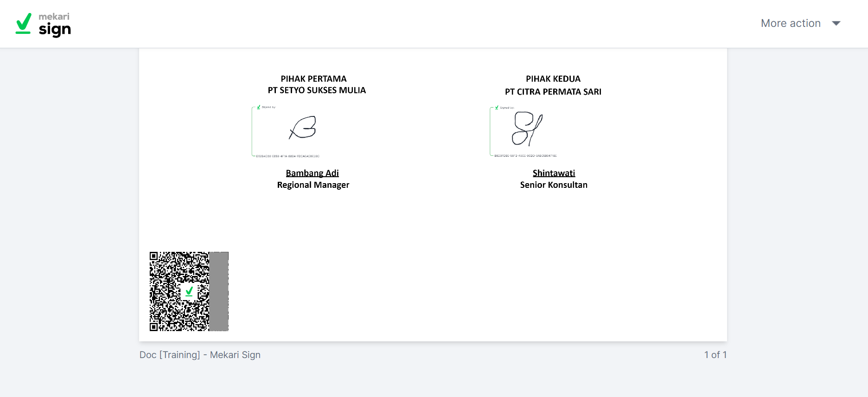Image resolution: width=868 pixels, height=397 pixels.
Task: Click the 1 of 1 page indicator
Action: (715, 355)
